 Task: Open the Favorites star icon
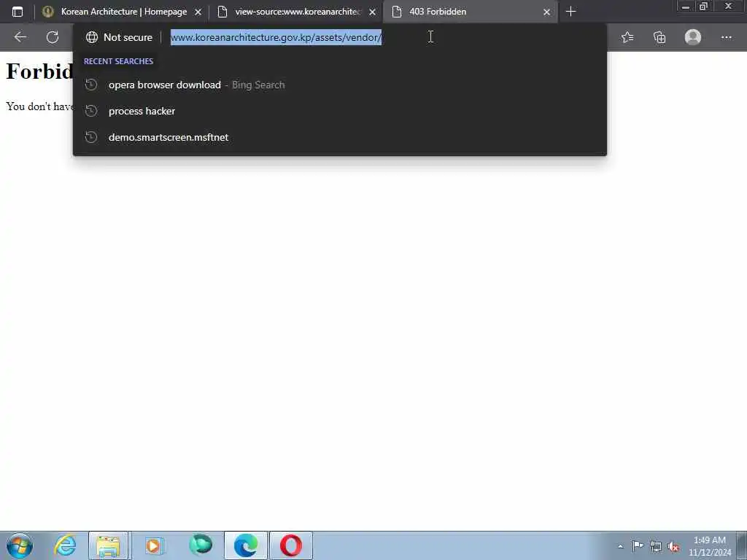[x=627, y=37]
